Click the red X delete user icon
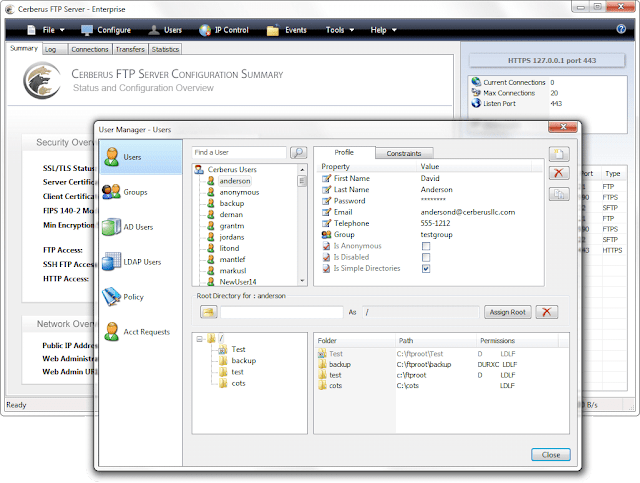The height and width of the screenshot is (483, 640). click(559, 173)
